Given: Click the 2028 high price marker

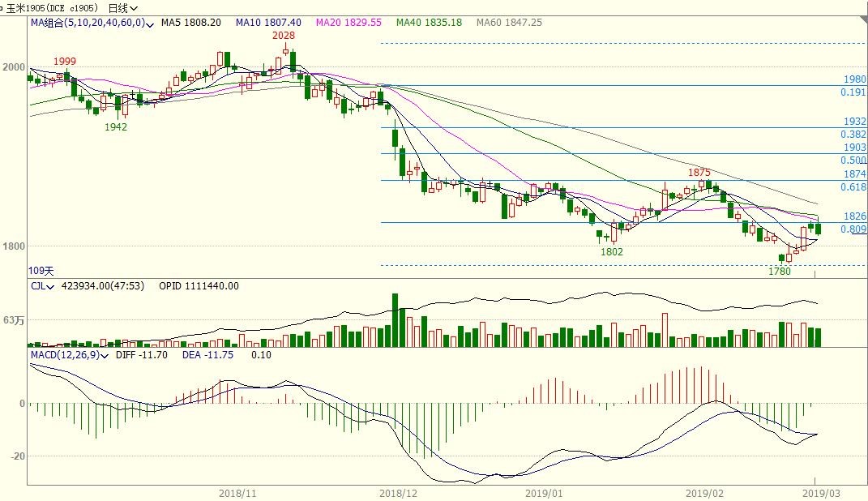Looking at the screenshot, I should [x=283, y=36].
